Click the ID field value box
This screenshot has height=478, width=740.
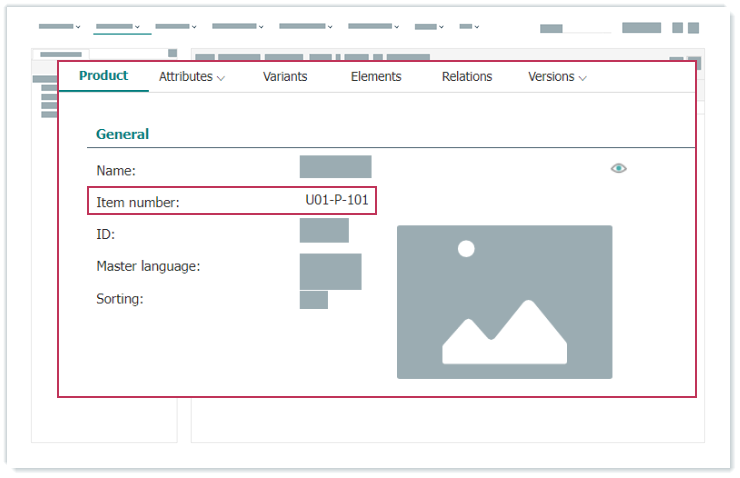[x=324, y=230]
